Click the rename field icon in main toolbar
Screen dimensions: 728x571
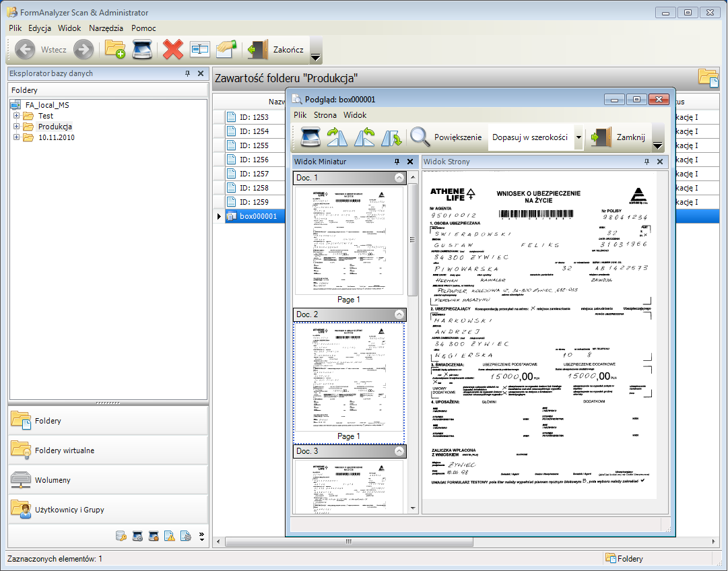pyautogui.click(x=199, y=50)
